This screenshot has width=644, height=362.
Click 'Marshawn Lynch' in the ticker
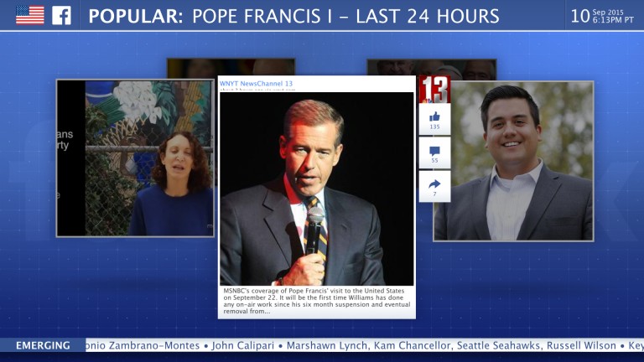pos(327,345)
